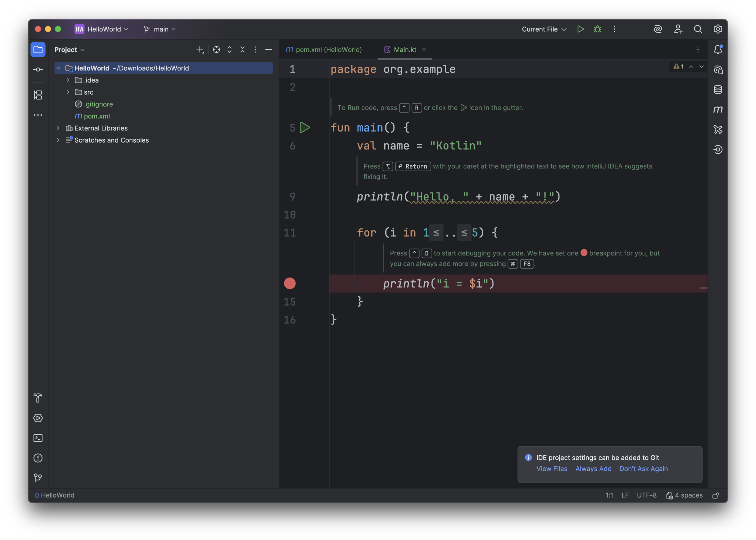Open the Build tool window via hammer icon

pos(37,398)
